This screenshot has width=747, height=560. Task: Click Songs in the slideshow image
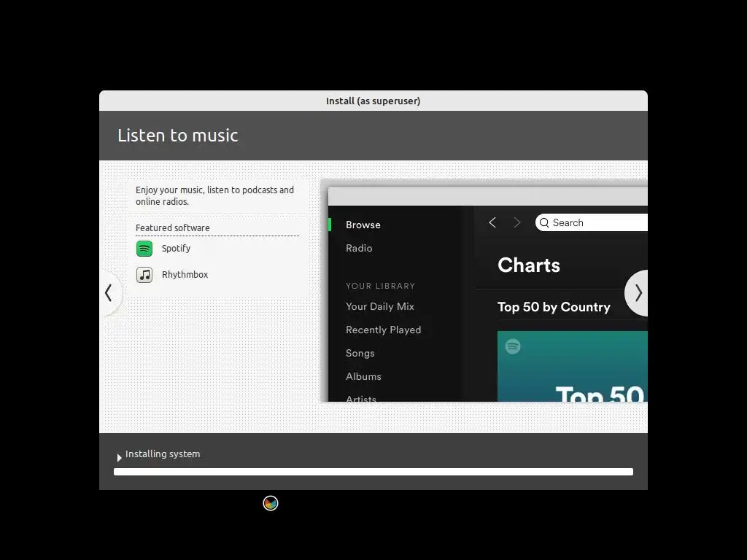(x=360, y=354)
